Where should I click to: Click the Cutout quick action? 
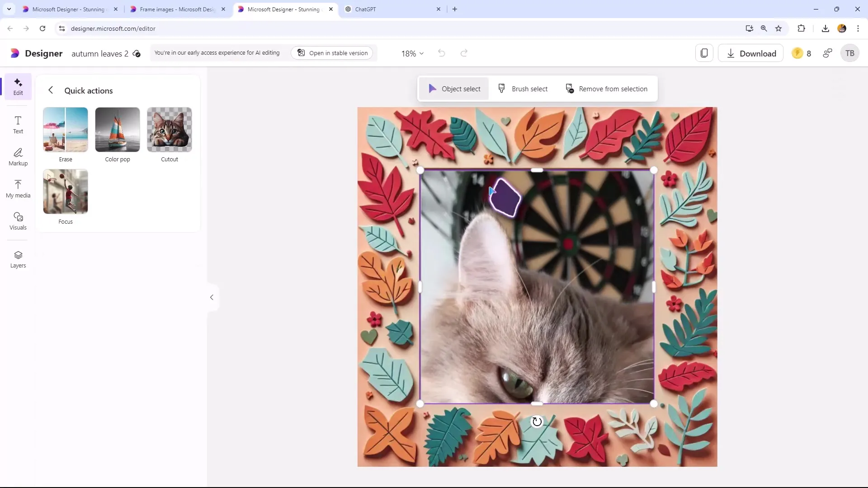[x=170, y=134]
